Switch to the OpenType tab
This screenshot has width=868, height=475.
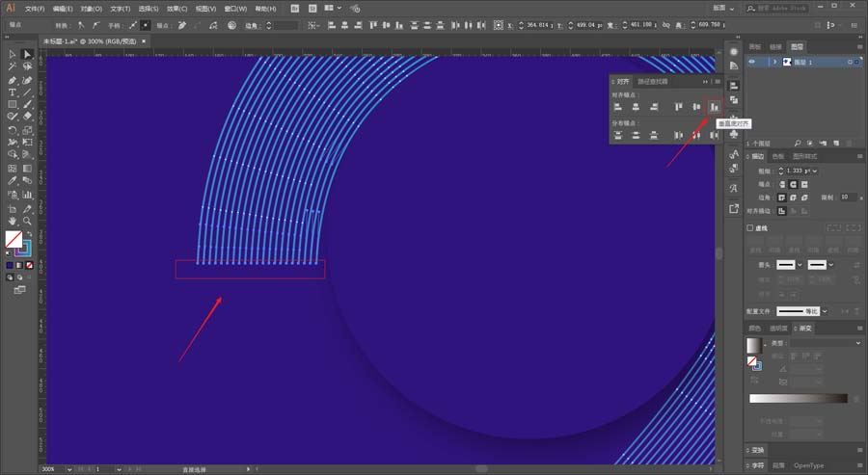(x=808, y=465)
